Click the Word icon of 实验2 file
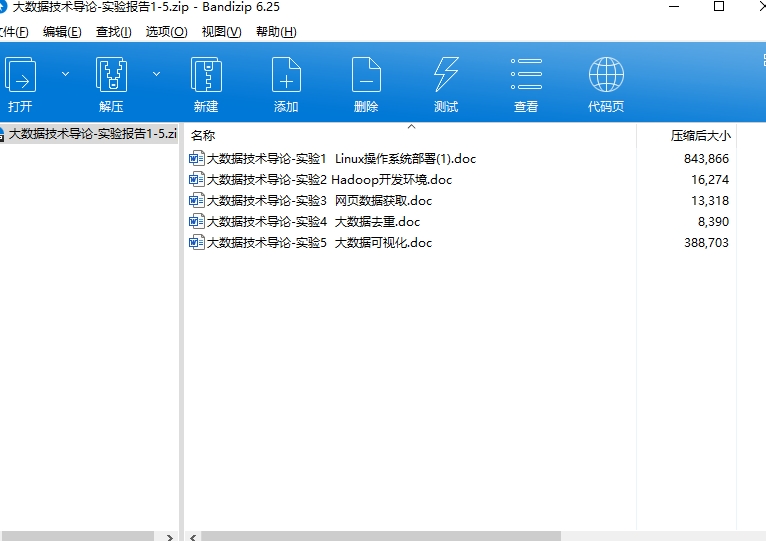This screenshot has height=541, width=766. tap(196, 179)
